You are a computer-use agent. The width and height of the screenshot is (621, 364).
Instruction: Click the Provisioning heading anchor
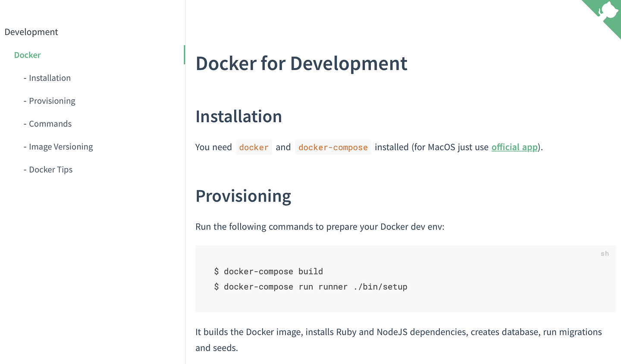pyautogui.click(x=243, y=196)
